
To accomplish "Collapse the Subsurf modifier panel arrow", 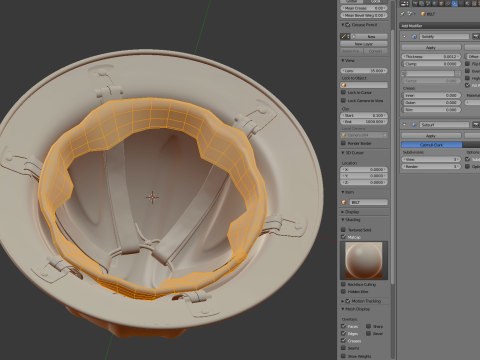I will (x=404, y=125).
